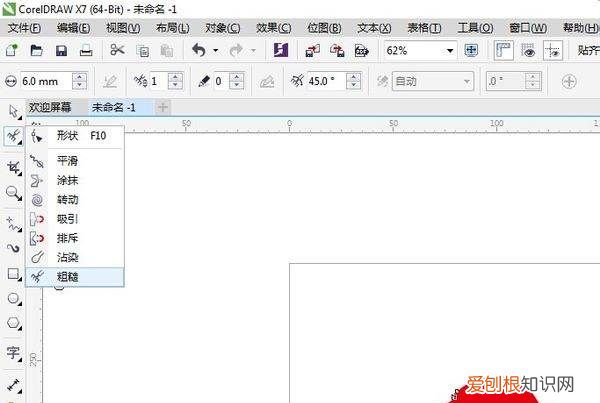Image resolution: width=600 pixels, height=403 pixels.
Task: Undo the last action
Action: [x=199, y=50]
